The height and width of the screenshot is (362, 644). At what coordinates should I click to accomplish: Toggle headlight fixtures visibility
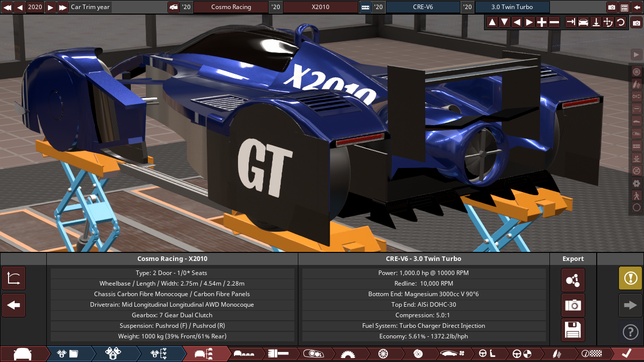coord(636,133)
